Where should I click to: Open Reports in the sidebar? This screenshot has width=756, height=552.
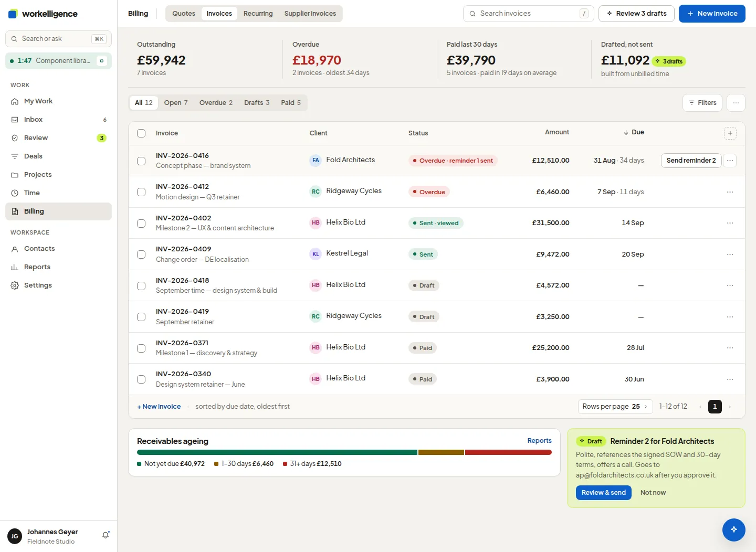[58, 267]
